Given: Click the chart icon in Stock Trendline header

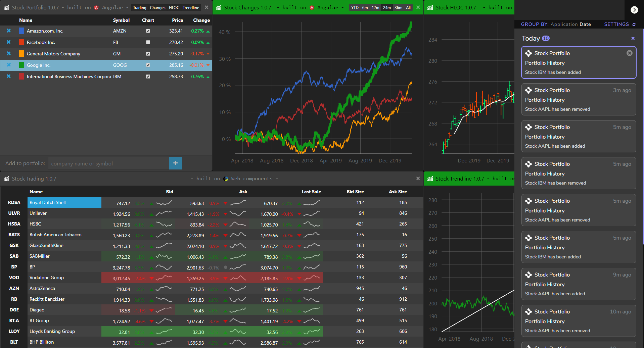Looking at the screenshot, I should coord(430,179).
